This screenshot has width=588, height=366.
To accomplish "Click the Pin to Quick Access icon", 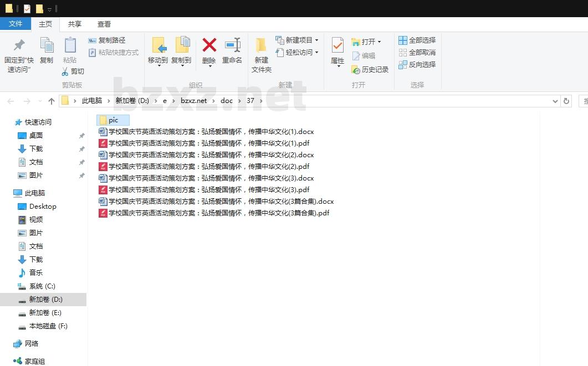I will point(19,45).
